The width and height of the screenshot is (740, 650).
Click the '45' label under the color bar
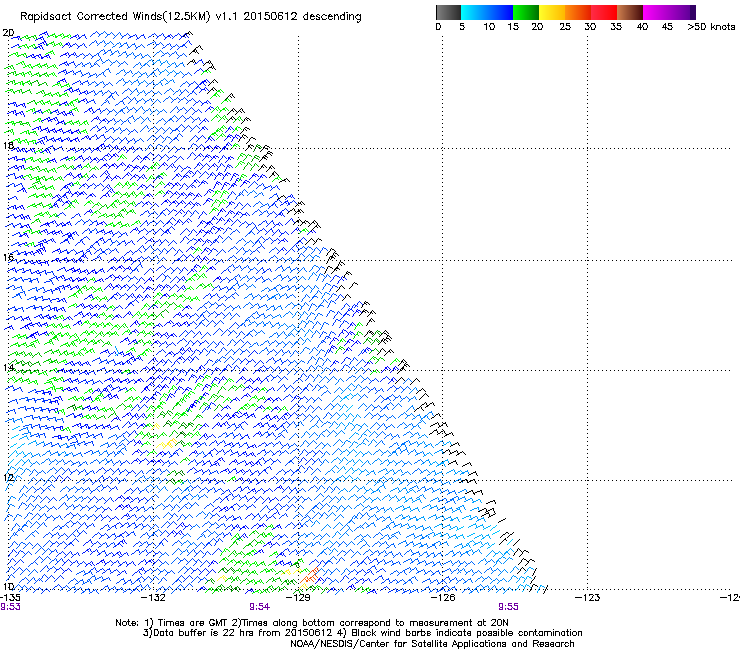pos(667,27)
